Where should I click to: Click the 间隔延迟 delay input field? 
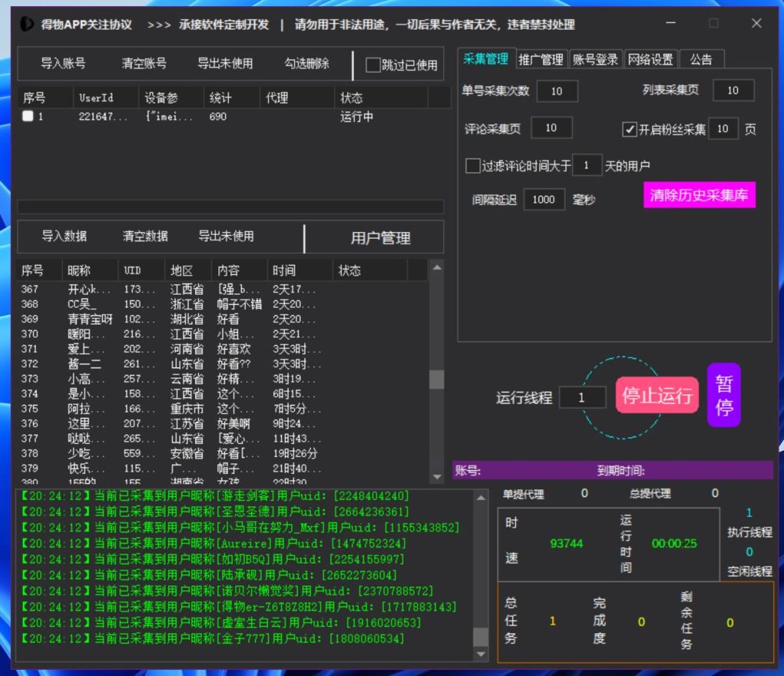(x=544, y=199)
